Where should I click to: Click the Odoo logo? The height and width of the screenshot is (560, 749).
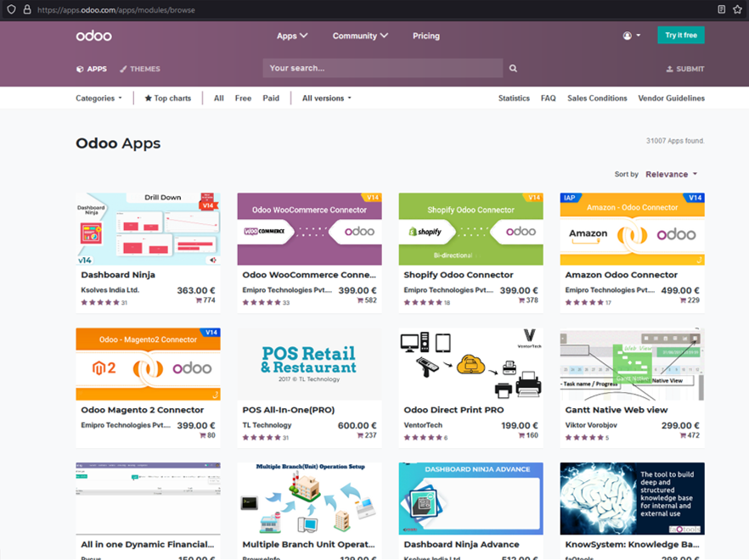click(93, 36)
